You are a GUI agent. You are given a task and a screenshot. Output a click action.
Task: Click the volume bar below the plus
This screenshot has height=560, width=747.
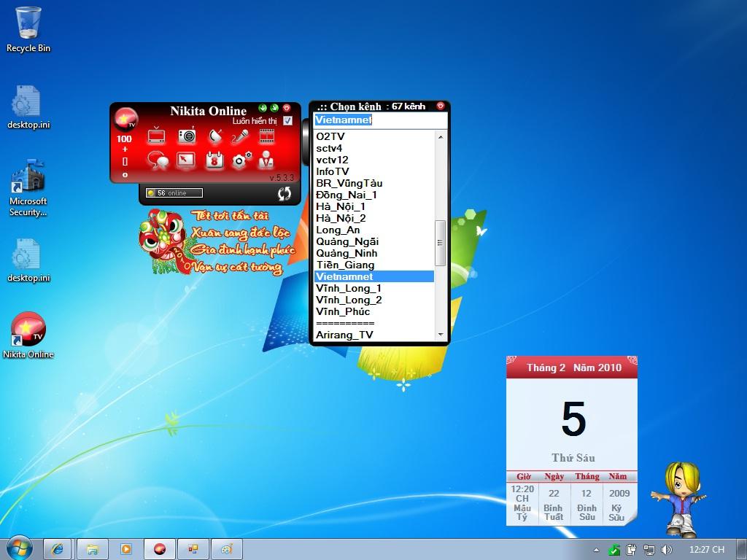tap(125, 162)
